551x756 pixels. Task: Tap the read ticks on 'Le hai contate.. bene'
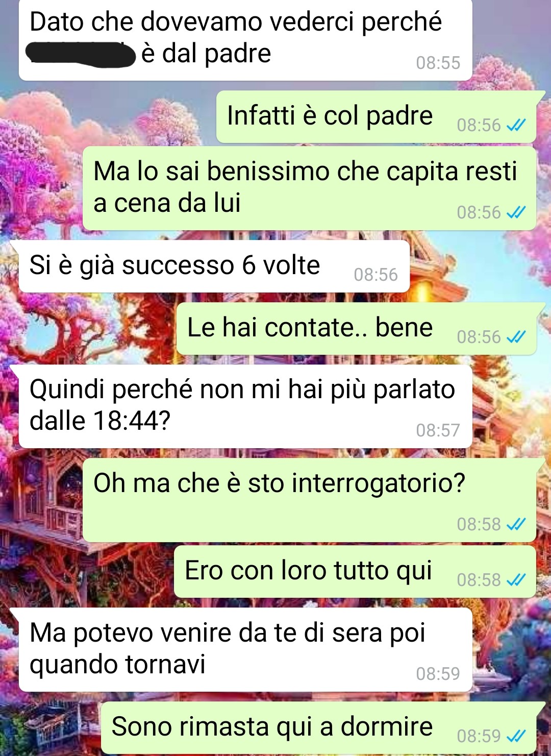516,337
